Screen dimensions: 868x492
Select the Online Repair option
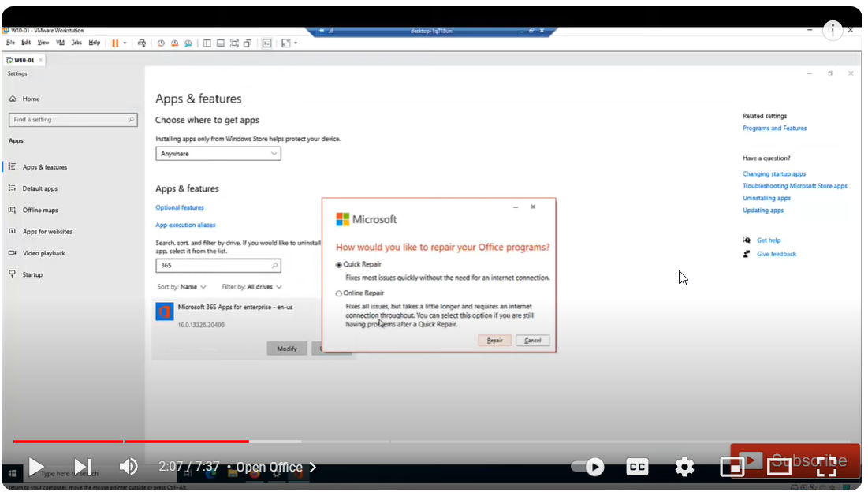pyautogui.click(x=339, y=293)
